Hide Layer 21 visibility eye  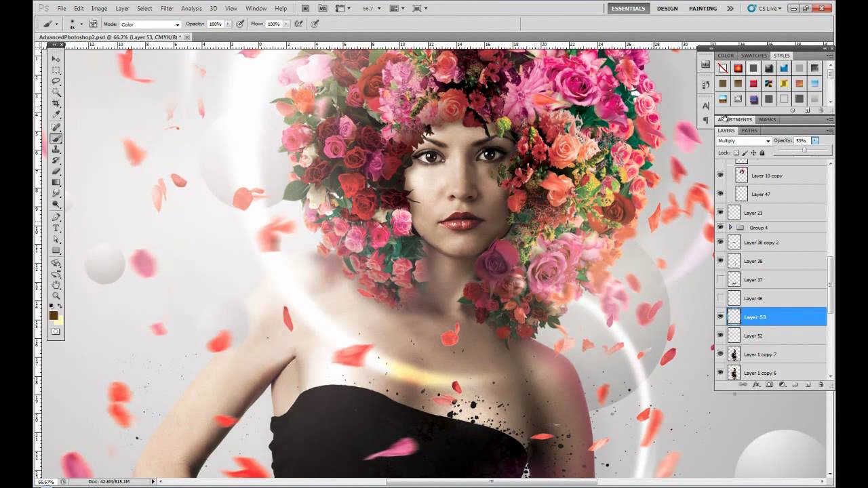click(720, 212)
